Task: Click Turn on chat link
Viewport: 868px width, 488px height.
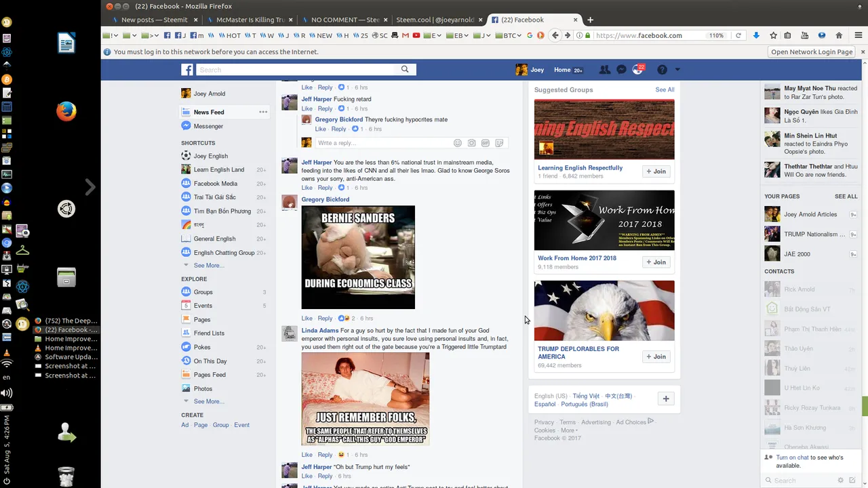Action: click(792, 457)
